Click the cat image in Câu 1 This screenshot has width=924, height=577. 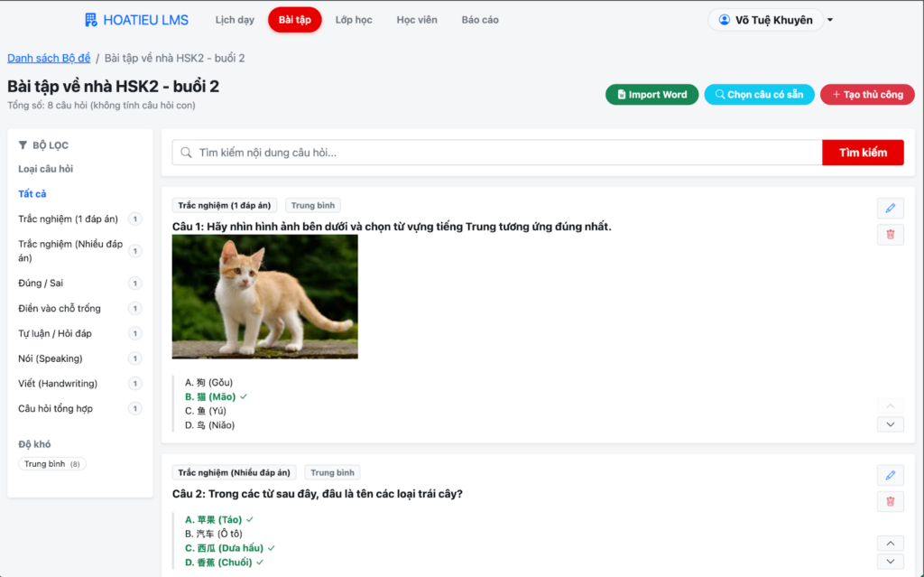(264, 296)
